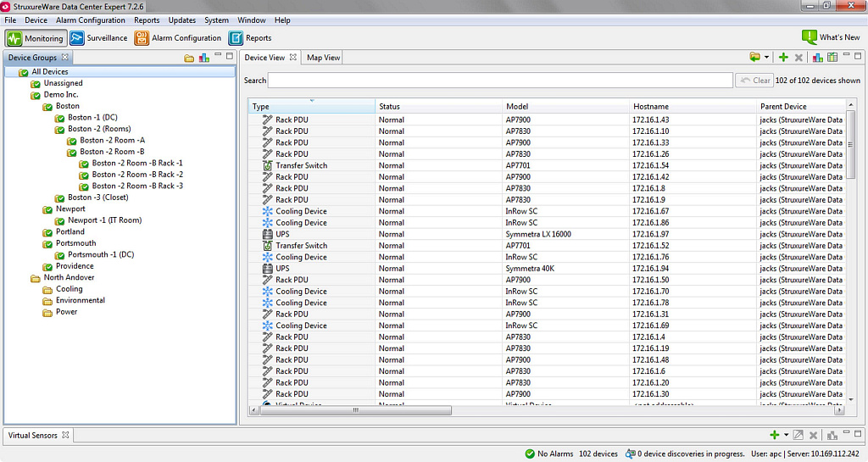Minimize the Device Groups panel
This screenshot has width=868, height=462.
tap(218, 55)
